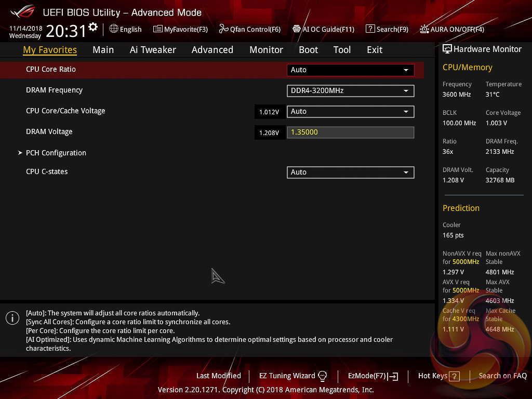Open the CPU Core Ratio dropdown
The width and height of the screenshot is (532, 399).
(350, 70)
